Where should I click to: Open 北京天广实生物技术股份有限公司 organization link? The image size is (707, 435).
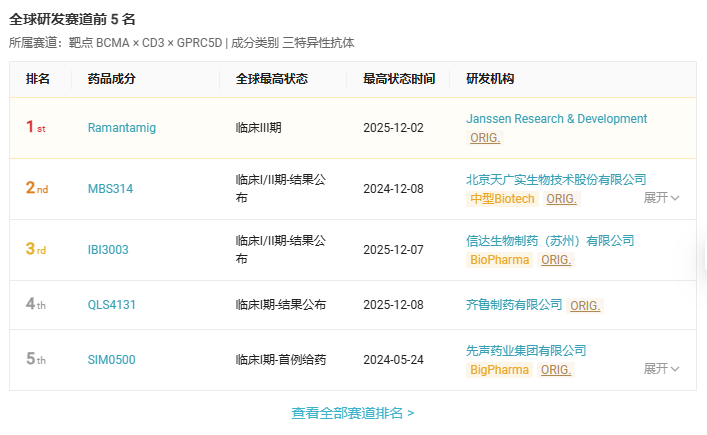pyautogui.click(x=556, y=180)
